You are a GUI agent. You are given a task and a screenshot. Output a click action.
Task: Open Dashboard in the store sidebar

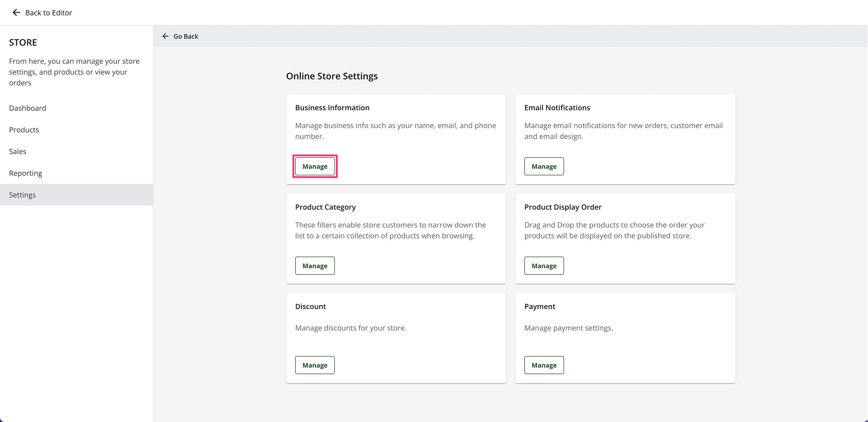click(x=28, y=108)
